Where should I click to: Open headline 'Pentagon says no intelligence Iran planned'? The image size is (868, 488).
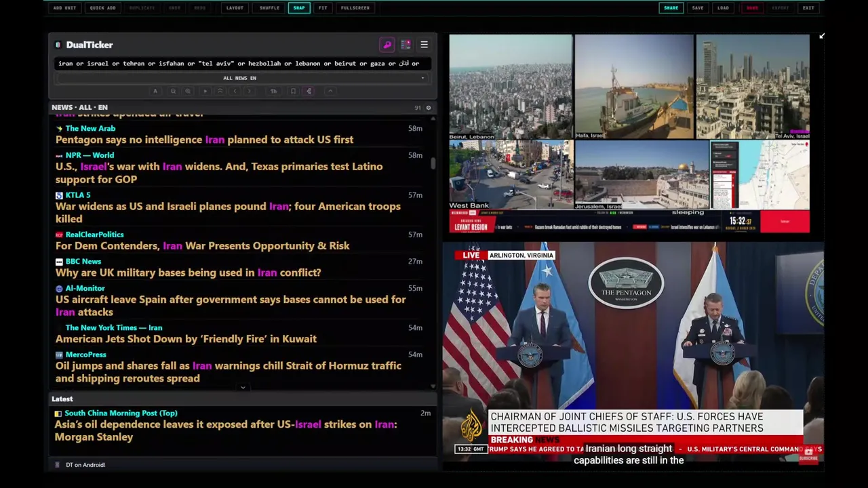204,140
